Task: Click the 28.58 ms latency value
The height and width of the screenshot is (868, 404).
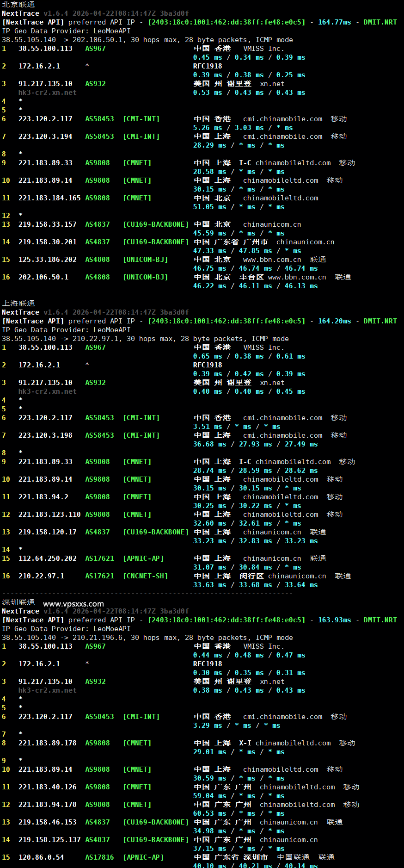Action: point(210,172)
